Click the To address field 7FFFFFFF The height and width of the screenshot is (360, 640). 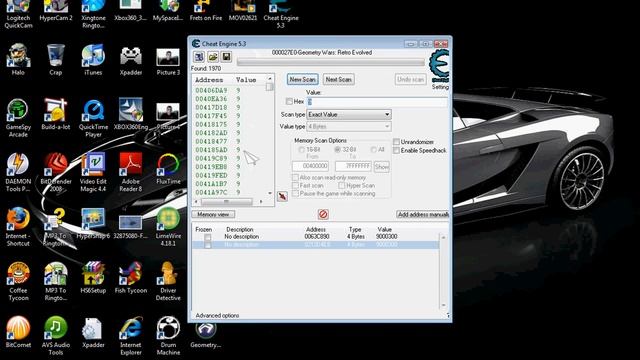[353, 166]
